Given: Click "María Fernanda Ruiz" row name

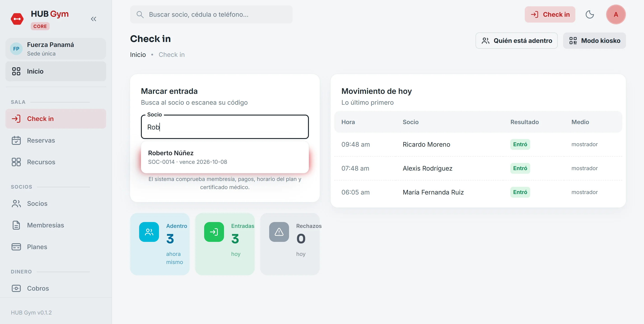Looking at the screenshot, I should [x=433, y=192].
